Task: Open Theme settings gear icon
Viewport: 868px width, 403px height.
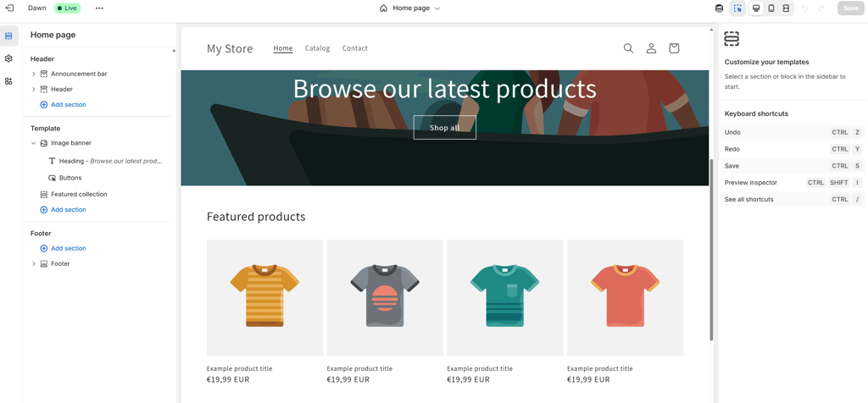Action: 8,58
